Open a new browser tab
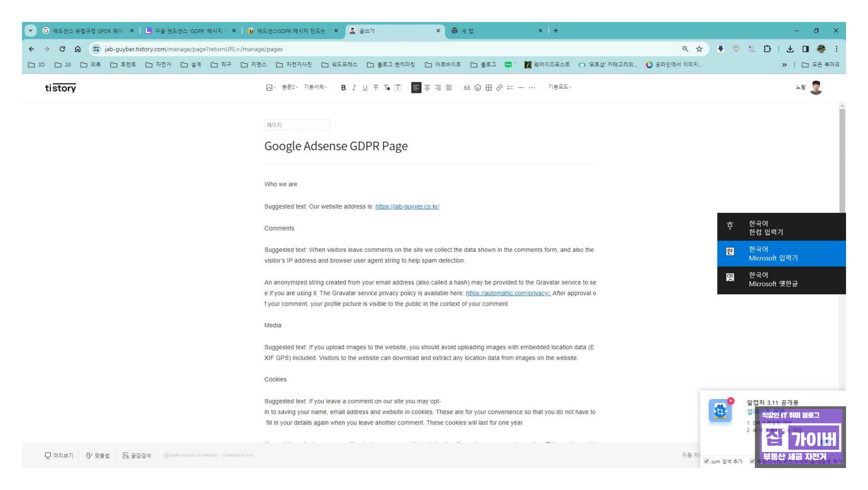The image size is (868, 490). point(556,31)
